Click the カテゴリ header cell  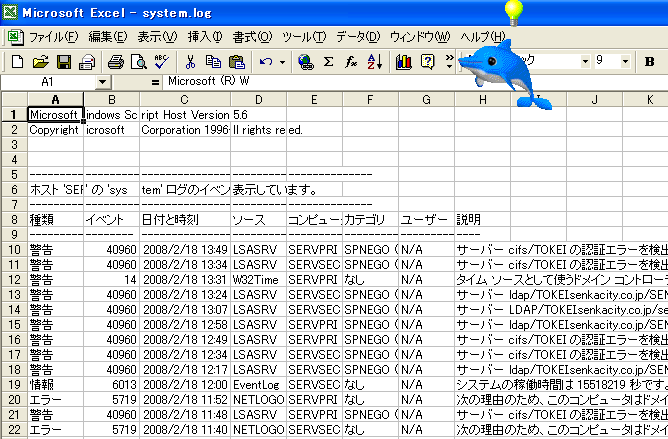[x=370, y=220]
